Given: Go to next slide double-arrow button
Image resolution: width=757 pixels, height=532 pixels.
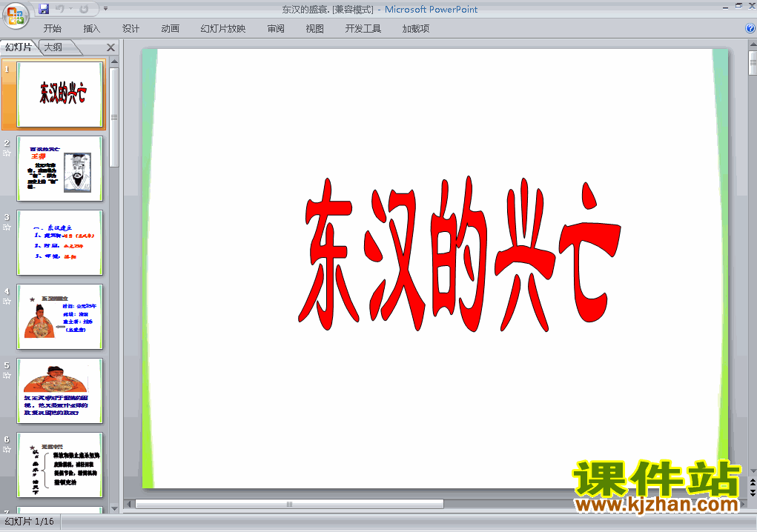Looking at the screenshot, I should pyautogui.click(x=753, y=493).
